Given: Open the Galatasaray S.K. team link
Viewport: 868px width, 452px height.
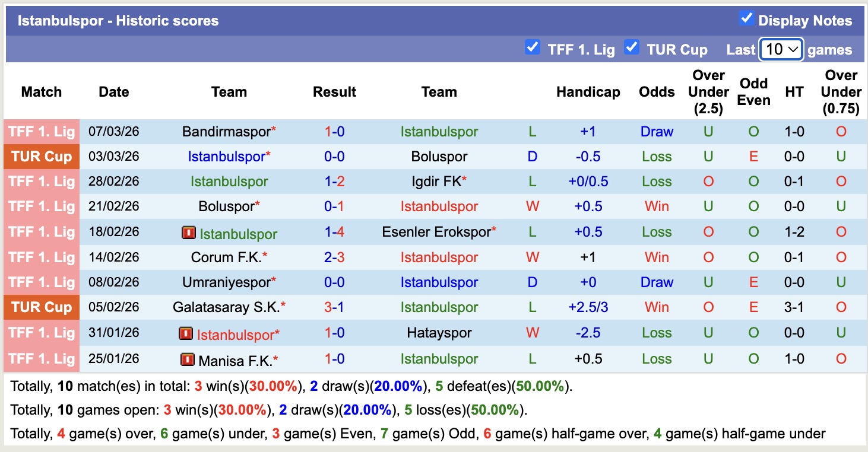Looking at the screenshot, I should [x=226, y=307].
